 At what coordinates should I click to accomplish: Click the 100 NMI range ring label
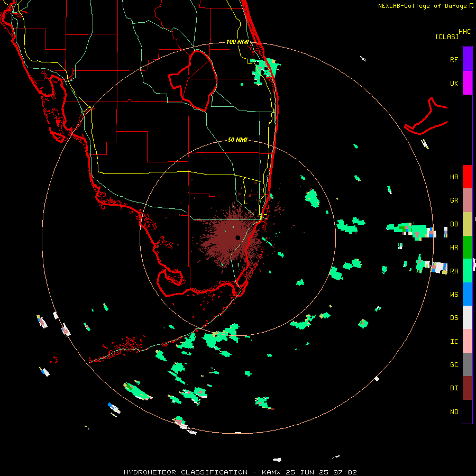237,42
